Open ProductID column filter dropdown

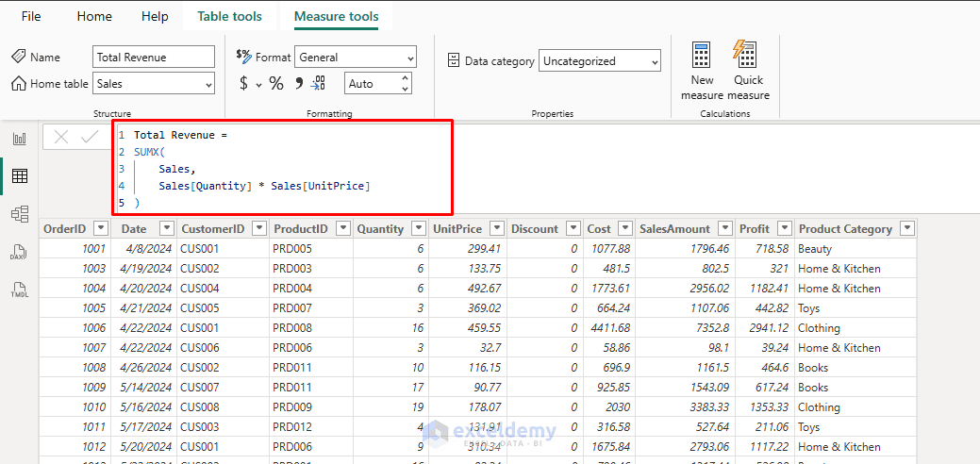pyautogui.click(x=343, y=228)
